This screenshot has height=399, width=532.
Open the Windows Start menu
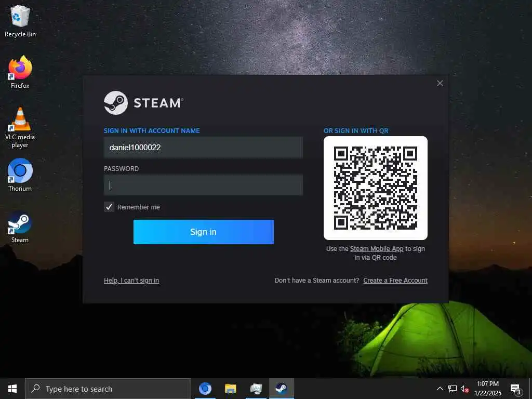point(12,389)
